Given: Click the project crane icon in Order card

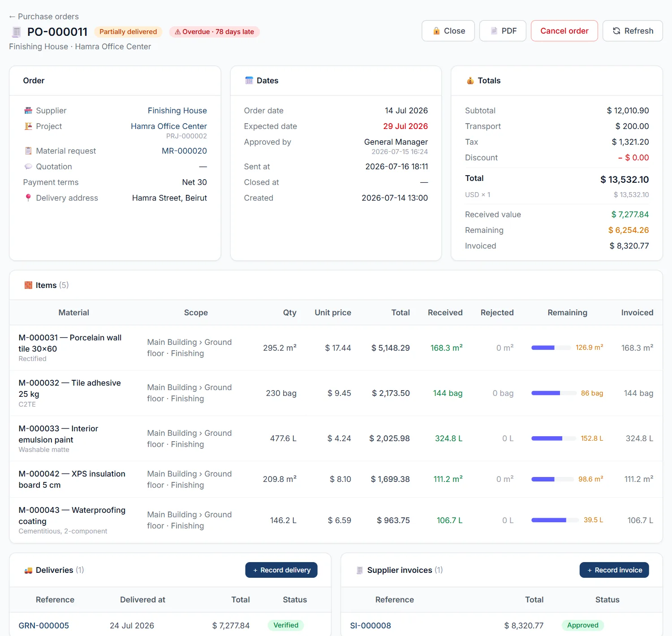Looking at the screenshot, I should click(x=28, y=126).
